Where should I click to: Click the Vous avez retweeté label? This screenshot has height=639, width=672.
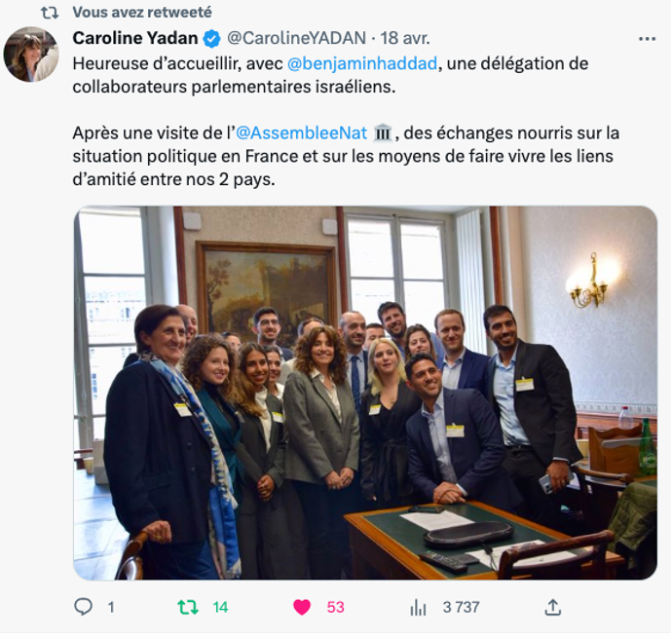[x=142, y=13]
